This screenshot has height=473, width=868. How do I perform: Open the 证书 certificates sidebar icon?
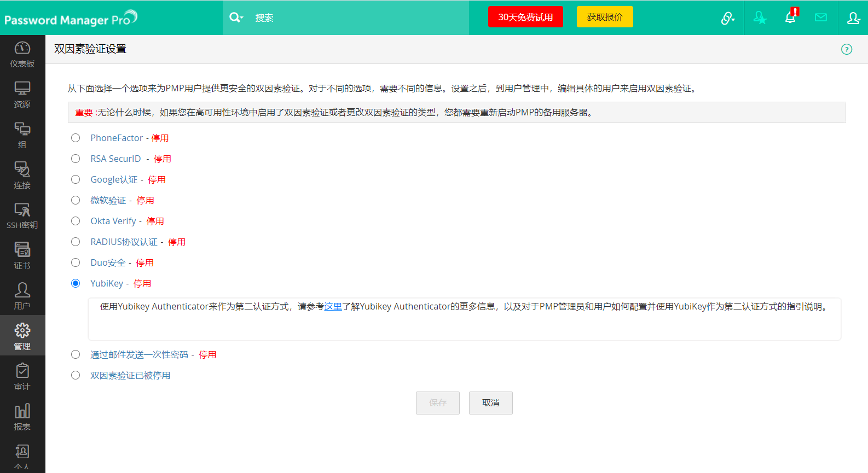click(x=22, y=256)
